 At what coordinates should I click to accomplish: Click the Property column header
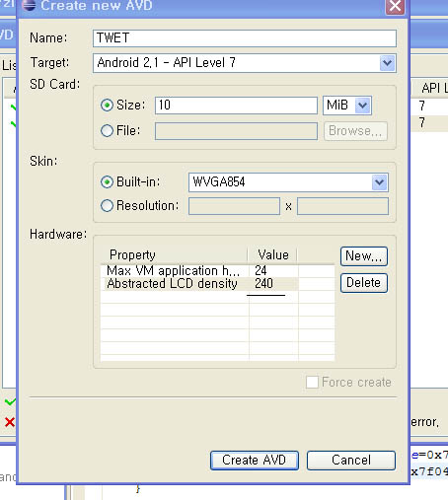coord(174,255)
